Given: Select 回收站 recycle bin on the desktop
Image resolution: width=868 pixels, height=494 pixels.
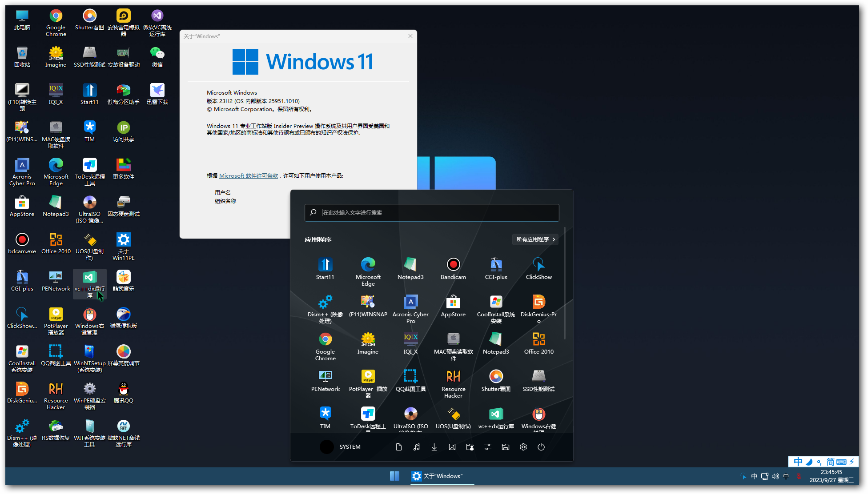Looking at the screenshot, I should 22,57.
